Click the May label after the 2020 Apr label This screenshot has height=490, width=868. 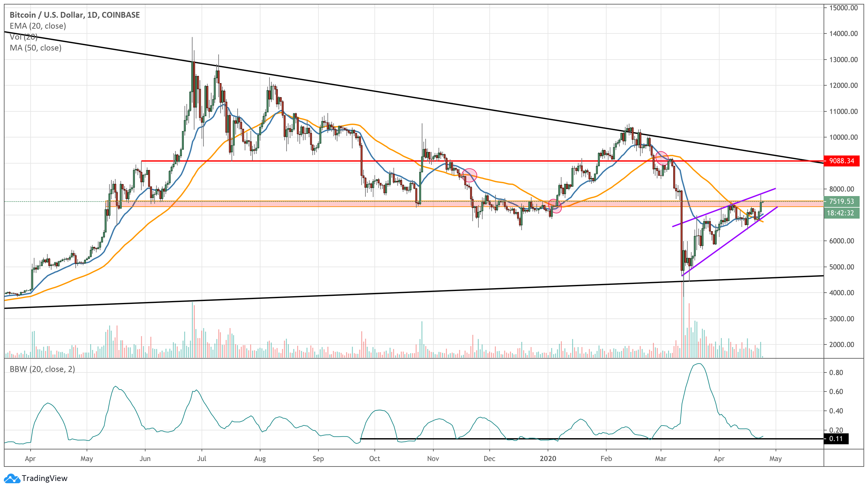775,459
